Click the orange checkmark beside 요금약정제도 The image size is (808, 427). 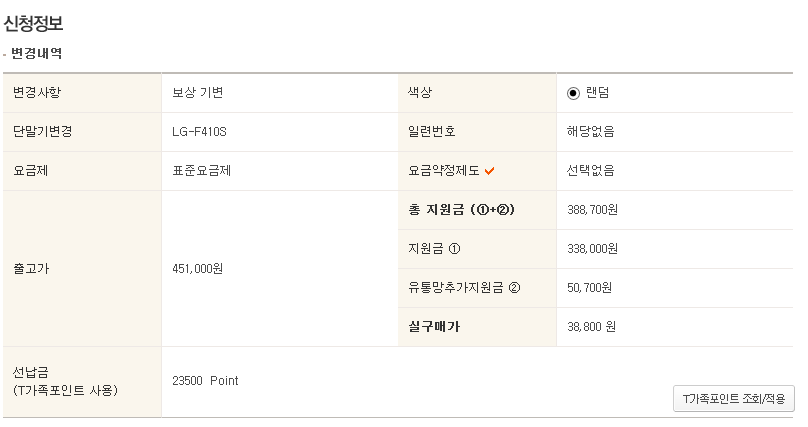pos(490,171)
